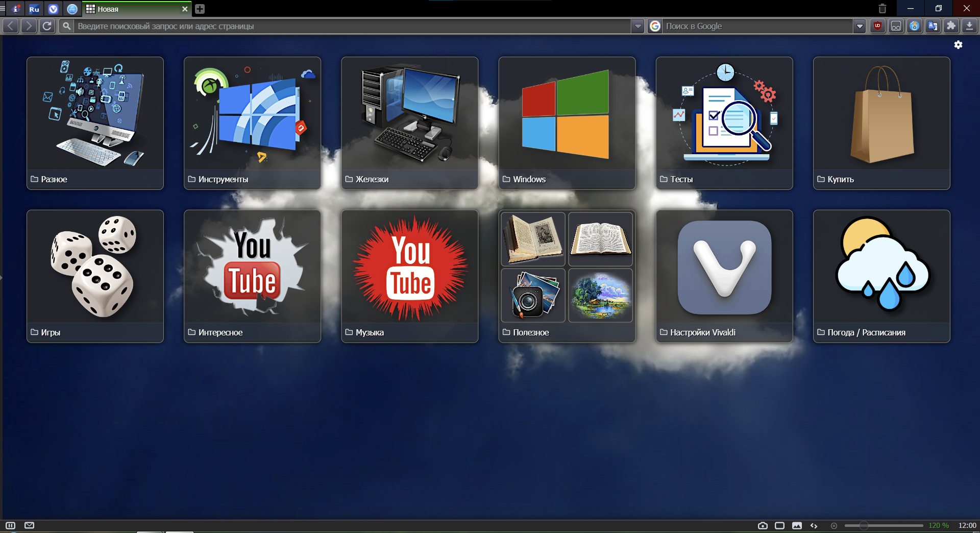Viewport: 980px width, 533px height.
Task: Open the 'Разное' speed dial folder
Action: coord(95,123)
